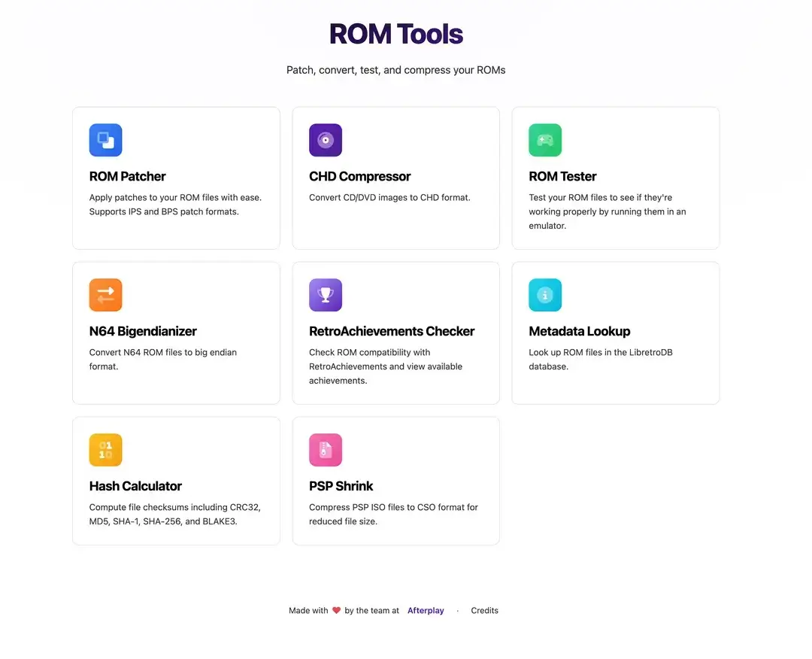Open the CHD Compressor title link
Viewport: 812px width, 659px height.
359,177
